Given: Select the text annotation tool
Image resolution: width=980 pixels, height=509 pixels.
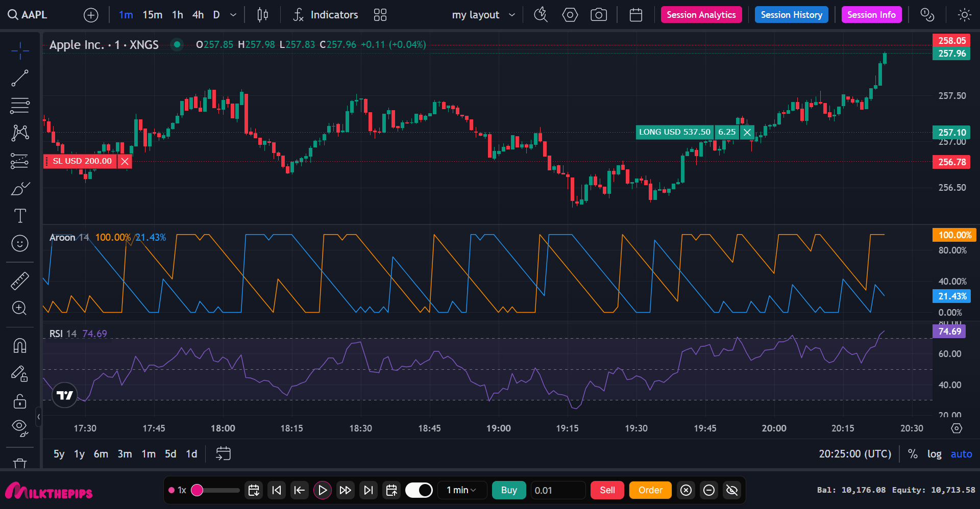Looking at the screenshot, I should coord(19,215).
